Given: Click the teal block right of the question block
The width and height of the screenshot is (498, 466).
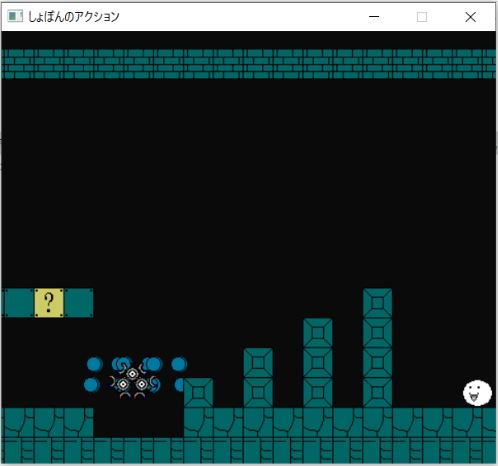Looking at the screenshot, I should (x=79, y=303).
